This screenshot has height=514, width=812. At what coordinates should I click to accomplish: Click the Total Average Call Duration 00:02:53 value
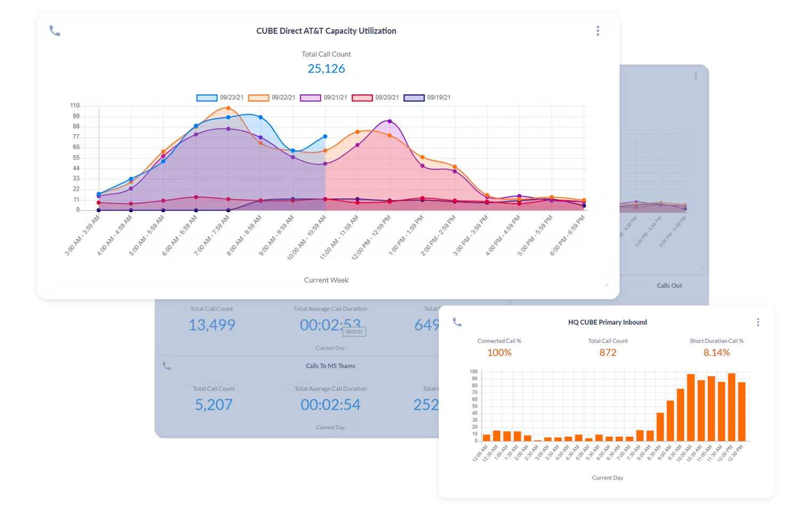(x=330, y=325)
